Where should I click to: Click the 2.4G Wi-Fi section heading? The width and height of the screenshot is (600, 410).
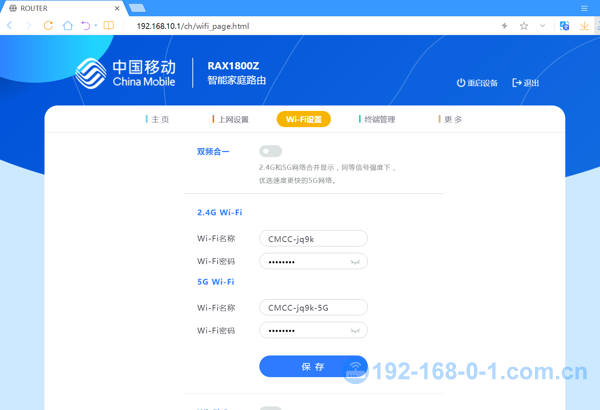[x=220, y=212]
